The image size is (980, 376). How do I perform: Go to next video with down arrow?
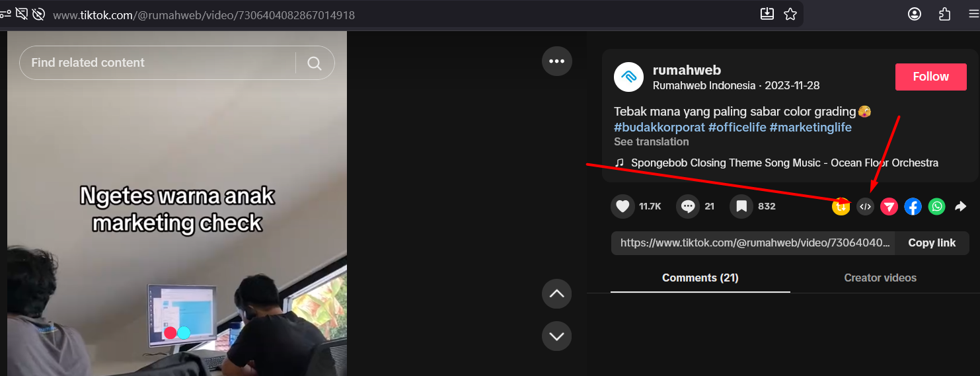click(x=556, y=336)
